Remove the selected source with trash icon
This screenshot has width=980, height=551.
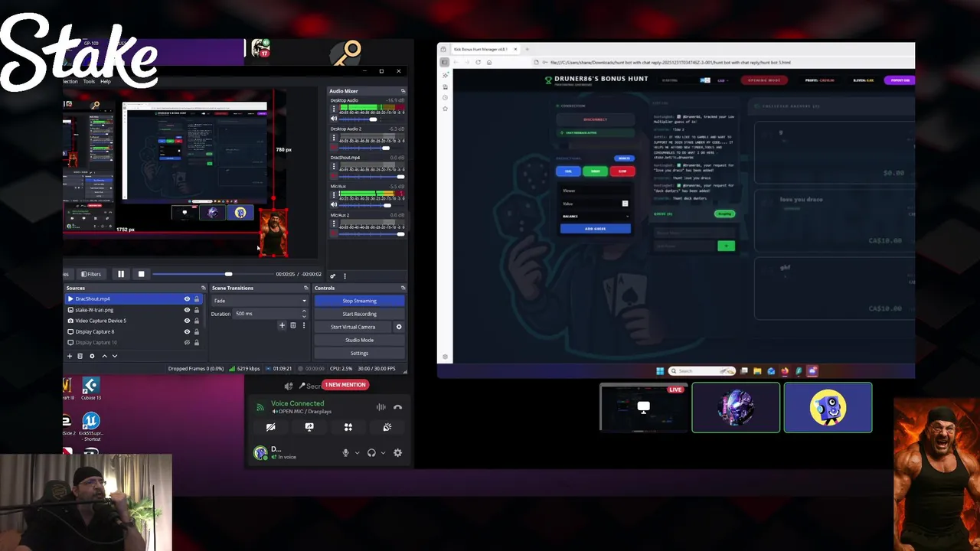pos(80,356)
